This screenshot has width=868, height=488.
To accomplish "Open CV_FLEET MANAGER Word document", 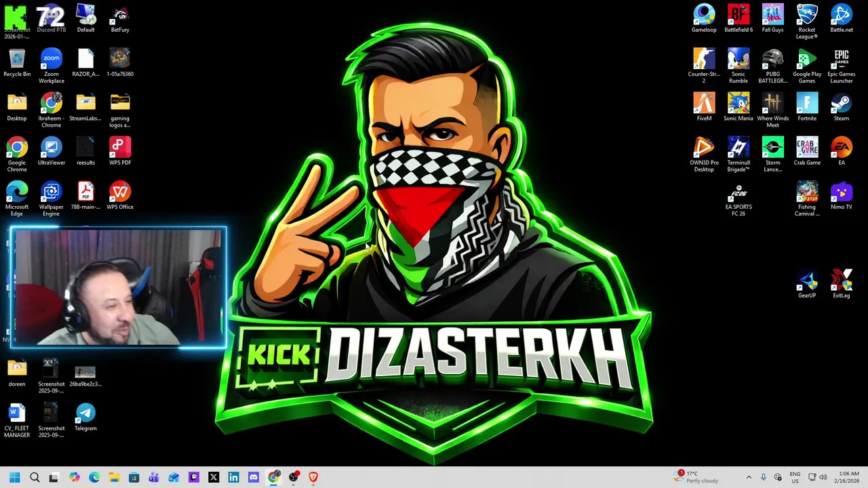I will click(x=17, y=420).
